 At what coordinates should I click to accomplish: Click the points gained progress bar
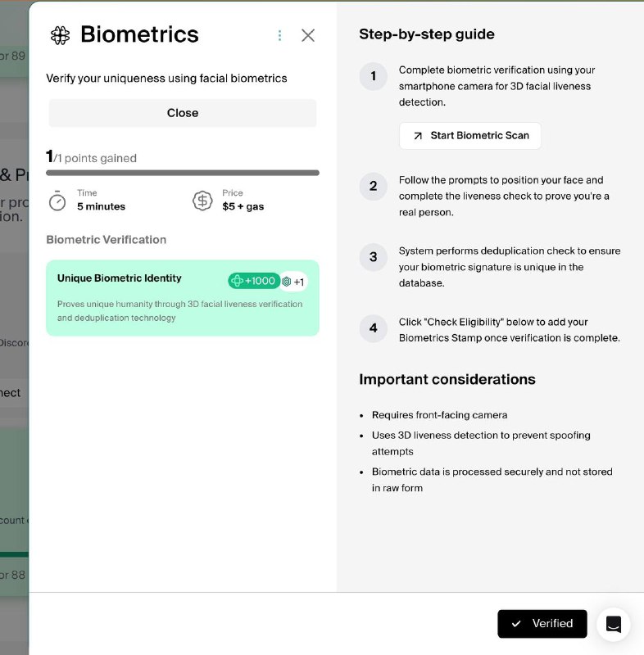(x=183, y=173)
